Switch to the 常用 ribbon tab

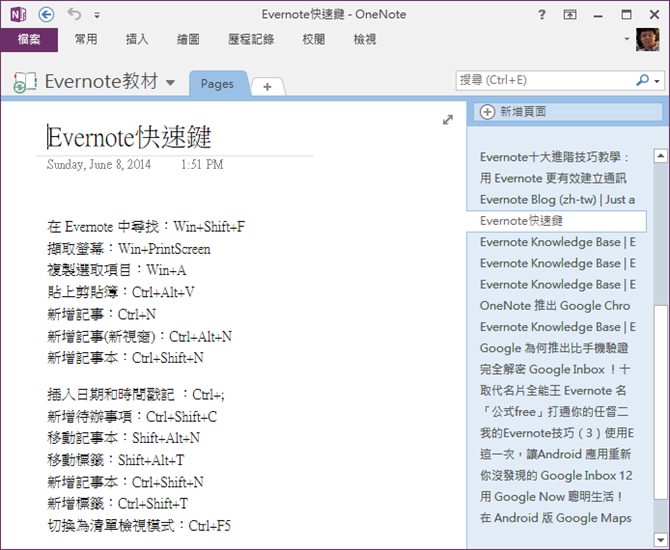(x=86, y=39)
